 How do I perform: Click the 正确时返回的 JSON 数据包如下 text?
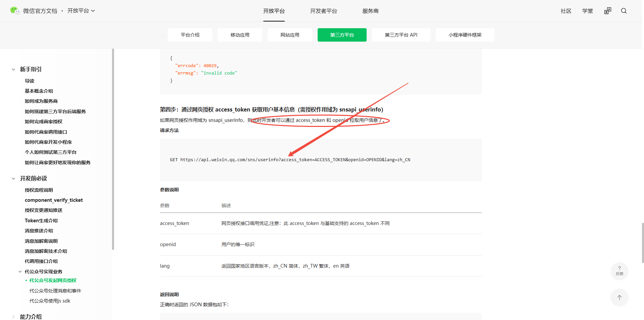(x=194, y=305)
